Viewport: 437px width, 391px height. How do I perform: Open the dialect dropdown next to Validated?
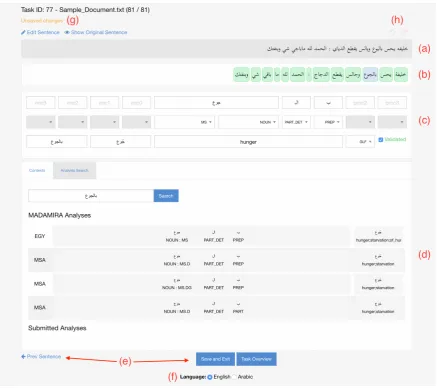pyautogui.click(x=360, y=142)
